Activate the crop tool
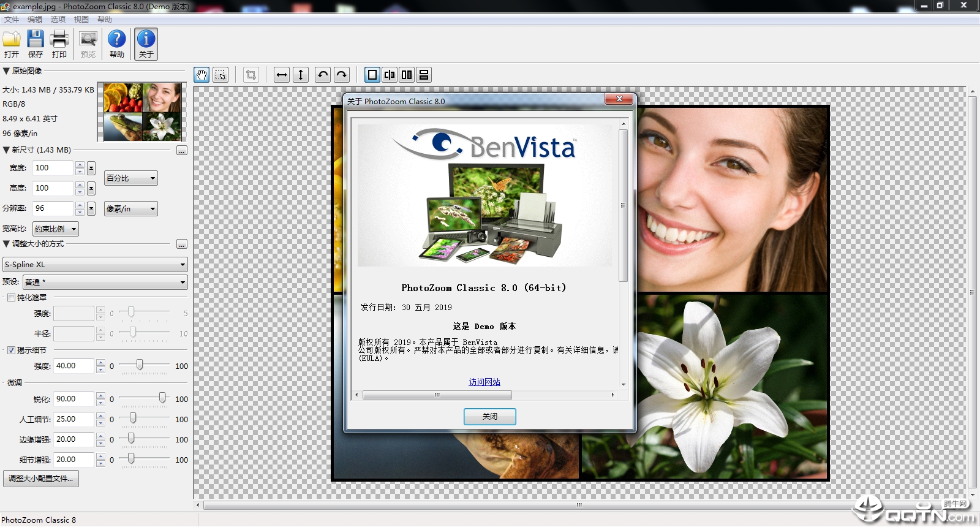Viewport: 980px width, 527px height. tap(251, 75)
